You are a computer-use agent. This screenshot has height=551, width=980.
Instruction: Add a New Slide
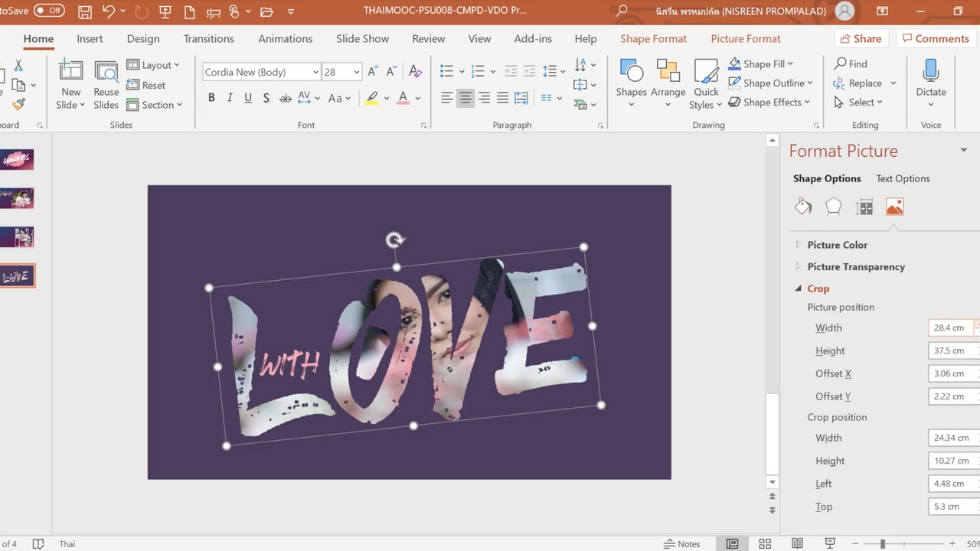click(70, 84)
